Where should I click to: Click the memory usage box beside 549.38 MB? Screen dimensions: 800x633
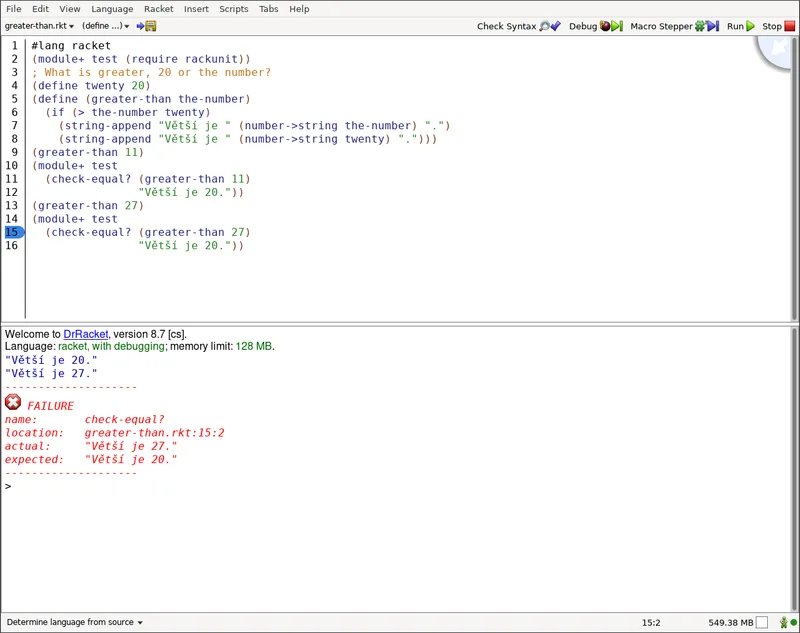tap(762, 622)
